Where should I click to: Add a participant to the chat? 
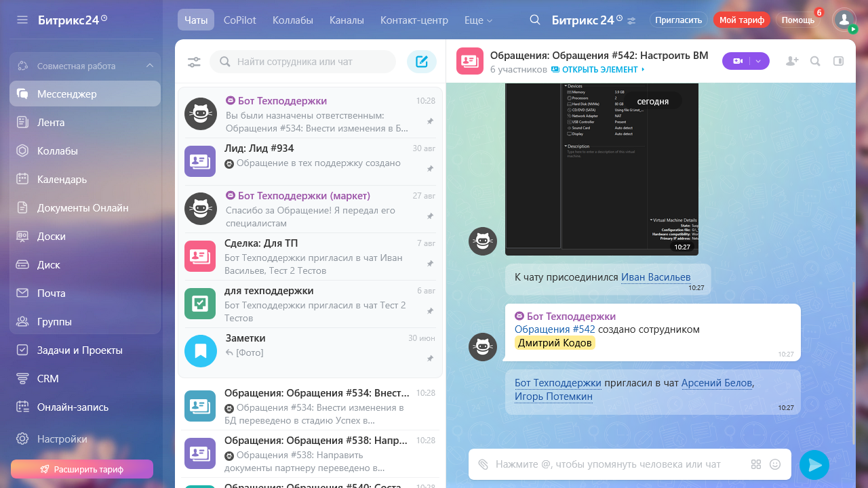click(x=792, y=61)
